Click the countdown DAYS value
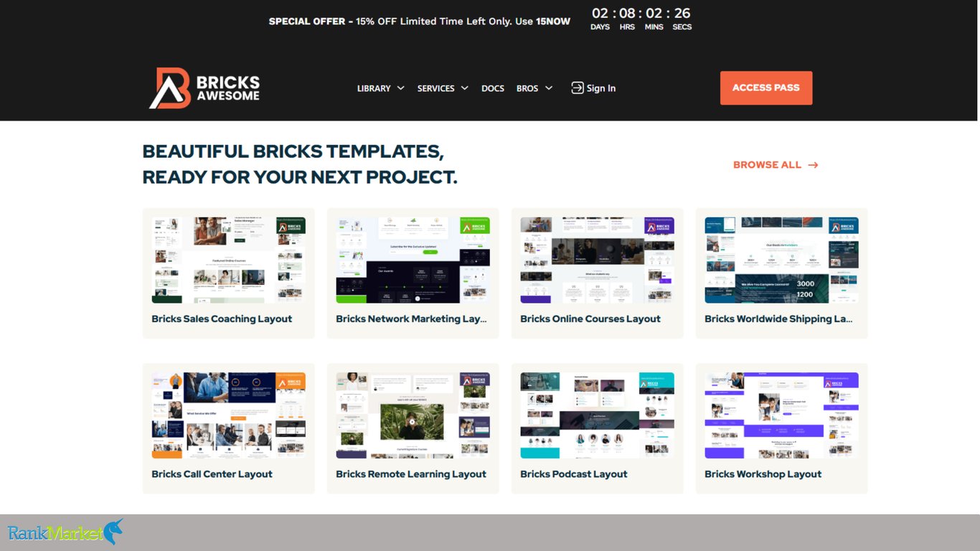This screenshot has width=980, height=551. pyautogui.click(x=600, y=13)
